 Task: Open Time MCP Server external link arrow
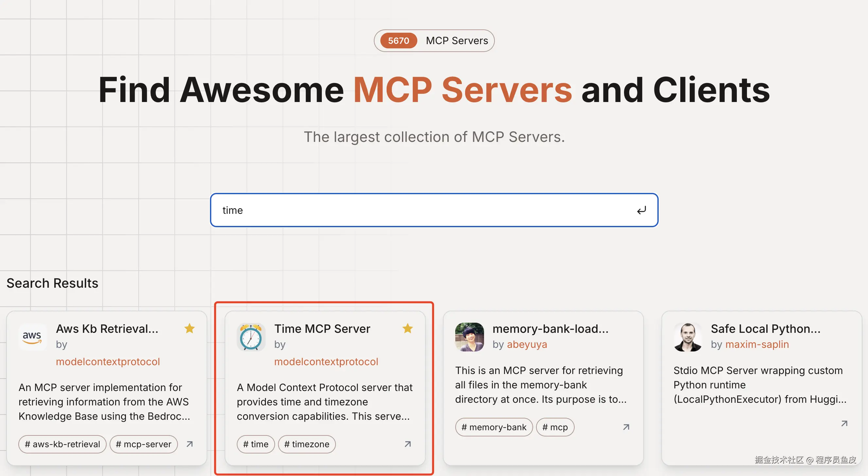(x=408, y=444)
